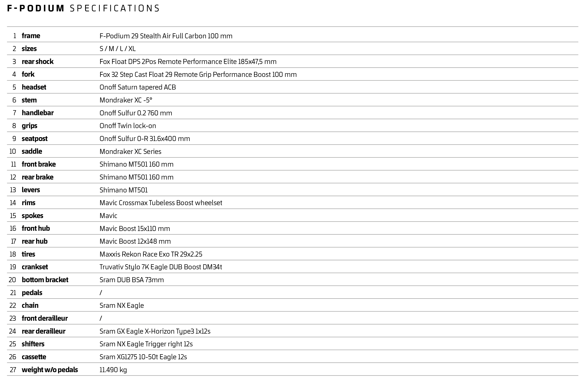This screenshot has width=588, height=392.
Task: Select the 'rear hub' row label
Action: pyautogui.click(x=34, y=241)
